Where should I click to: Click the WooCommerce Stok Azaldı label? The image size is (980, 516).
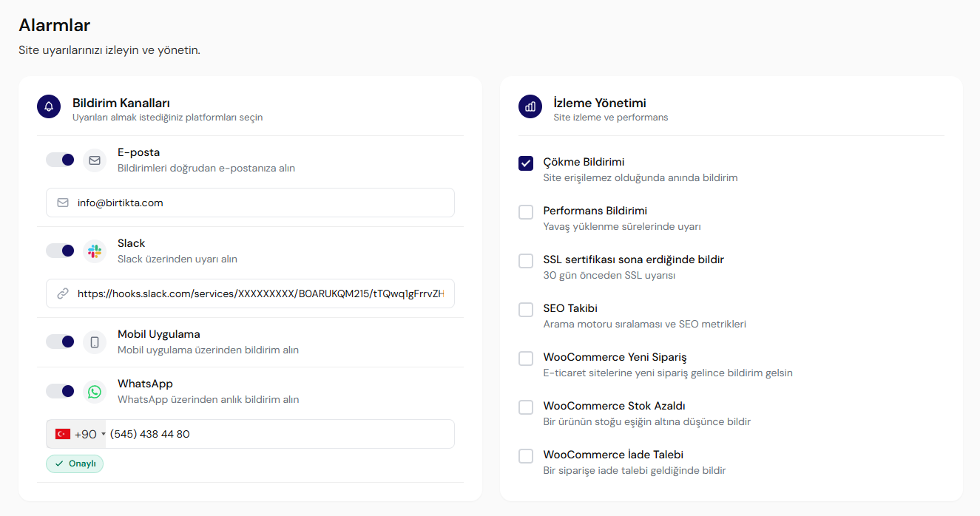(x=615, y=406)
